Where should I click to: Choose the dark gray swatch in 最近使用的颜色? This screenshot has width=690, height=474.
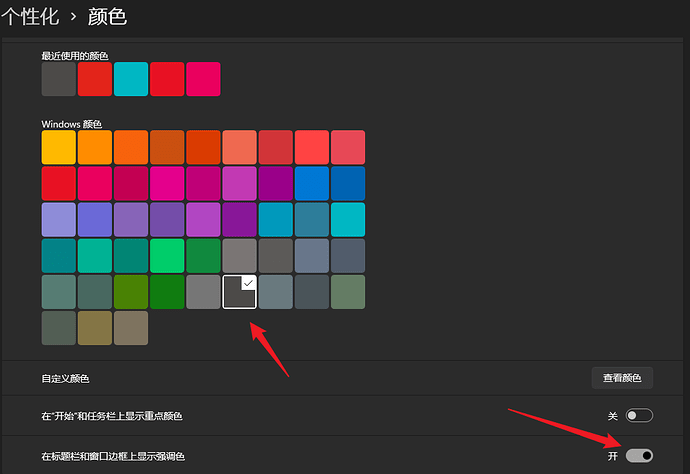click(x=59, y=79)
